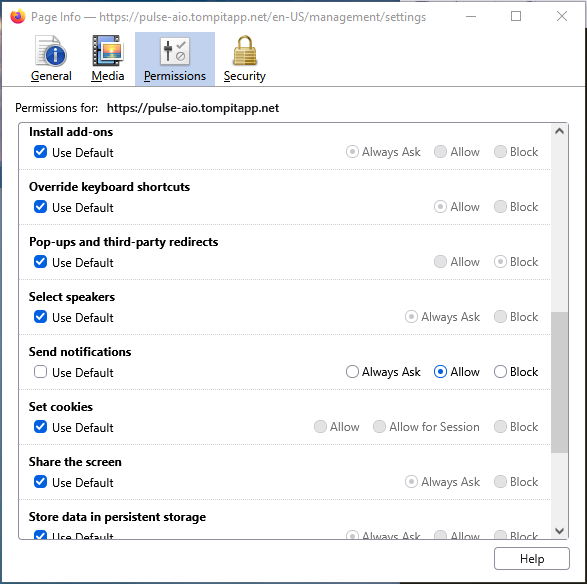Maximize the Page Info window
This screenshot has height=584, width=587.
516,16
